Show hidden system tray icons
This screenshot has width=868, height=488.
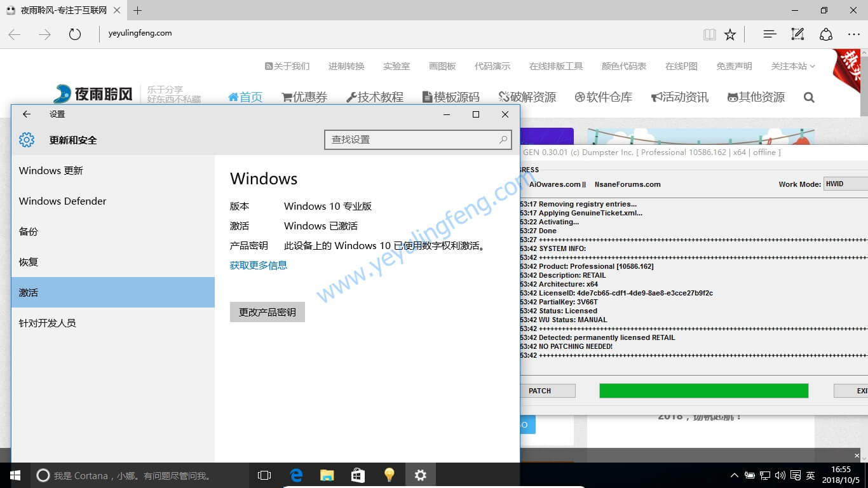[735, 475]
